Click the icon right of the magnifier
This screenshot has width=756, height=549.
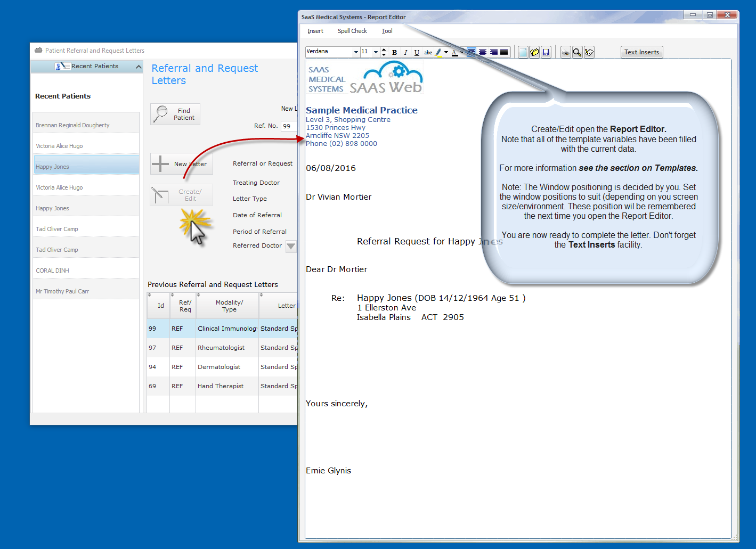(x=589, y=52)
